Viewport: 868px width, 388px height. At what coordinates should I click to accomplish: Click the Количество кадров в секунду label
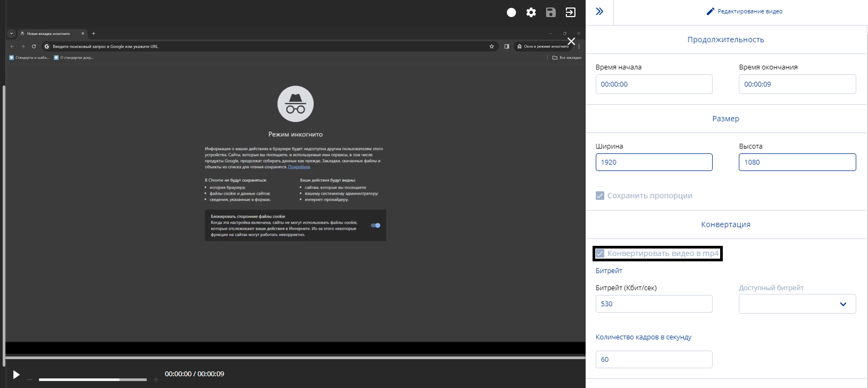[643, 337]
